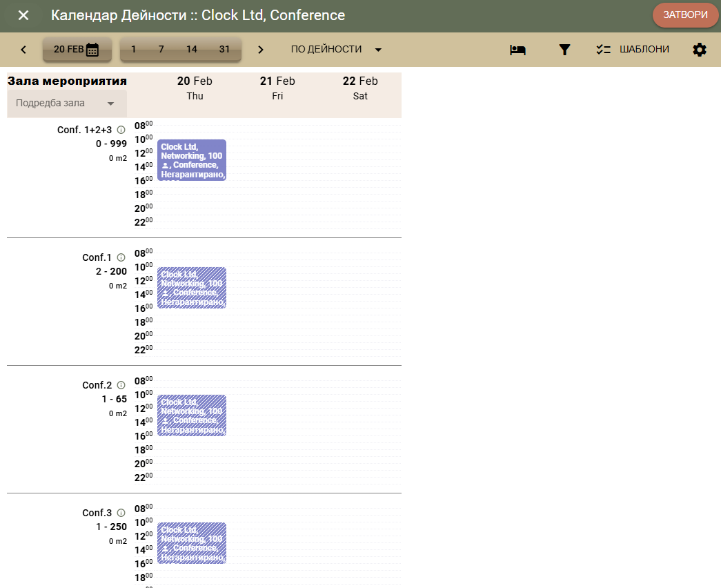Select the 22 Feb Sat column header

coord(360,88)
